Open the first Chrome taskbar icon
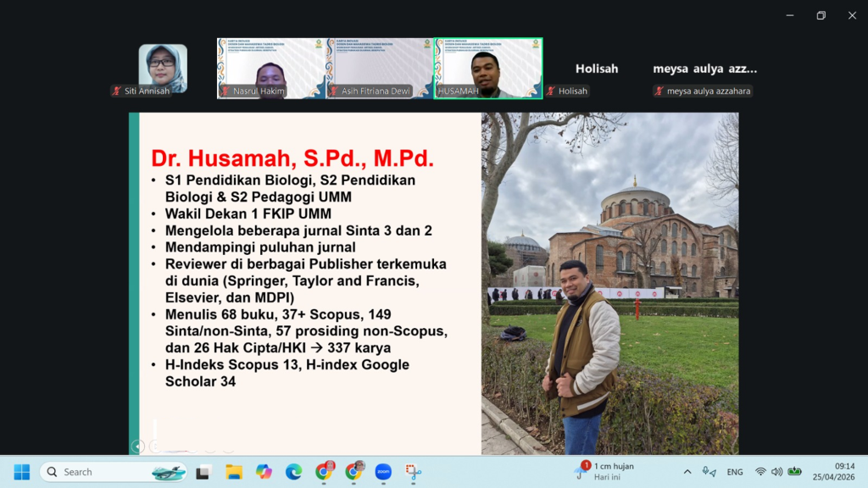The width and height of the screenshot is (868, 488). click(323, 472)
